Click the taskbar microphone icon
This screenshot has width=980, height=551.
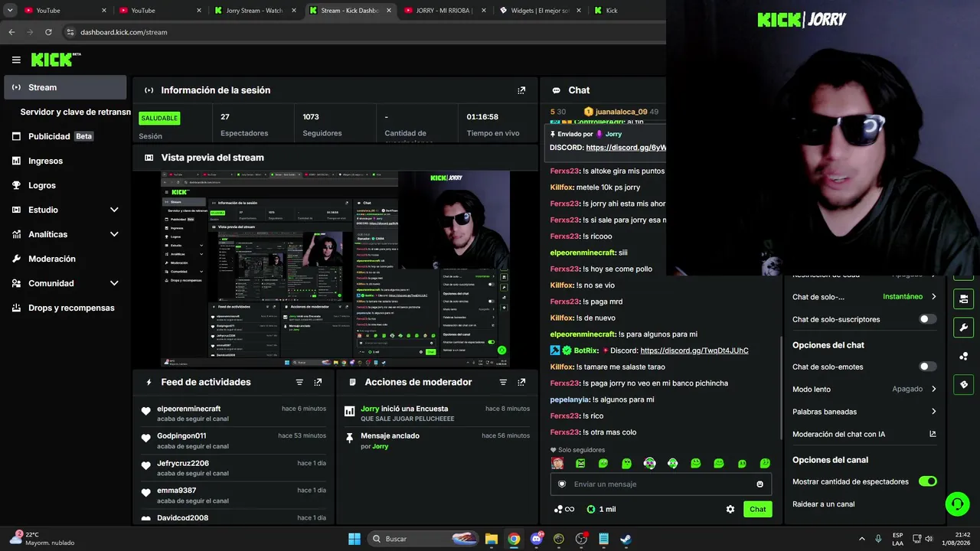click(x=878, y=539)
